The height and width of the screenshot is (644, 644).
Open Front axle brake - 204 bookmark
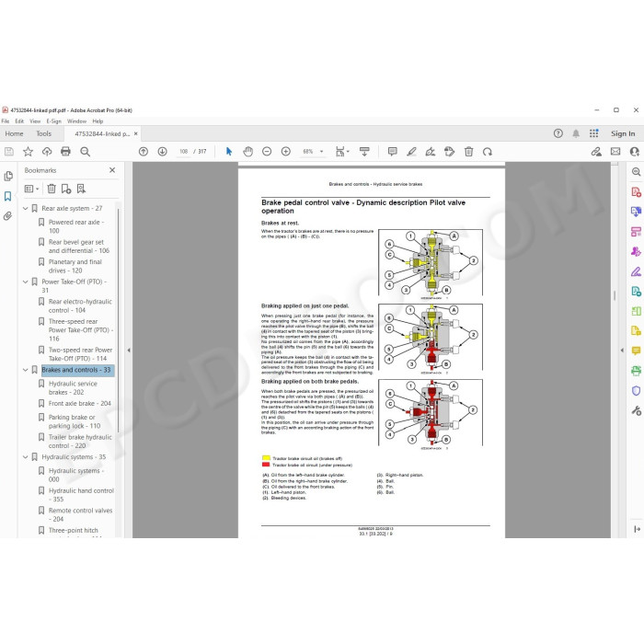(x=80, y=403)
